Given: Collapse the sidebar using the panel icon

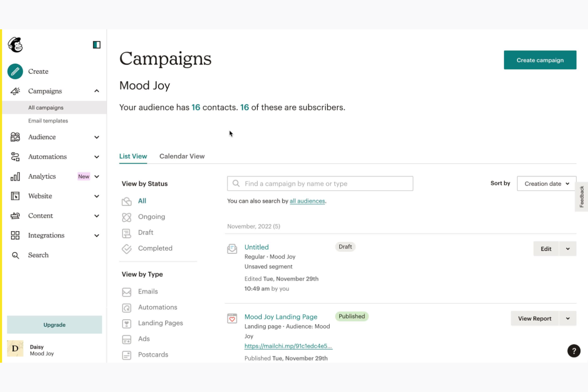Looking at the screenshot, I should click(x=96, y=45).
